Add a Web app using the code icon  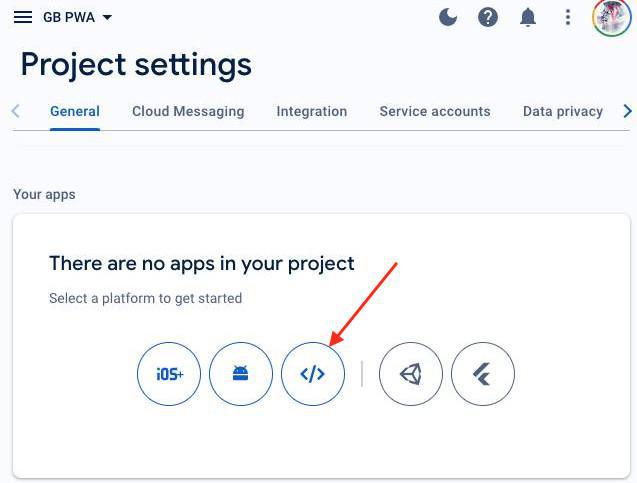click(313, 374)
